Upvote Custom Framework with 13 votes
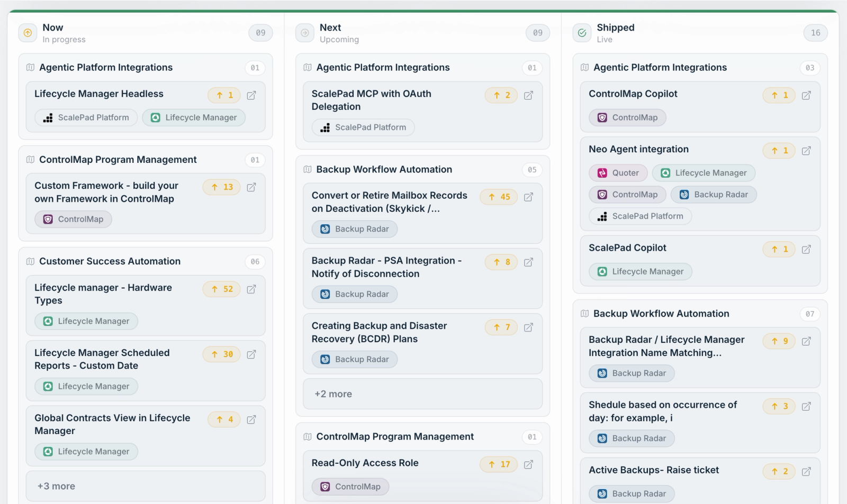This screenshot has height=504, width=847. point(222,187)
